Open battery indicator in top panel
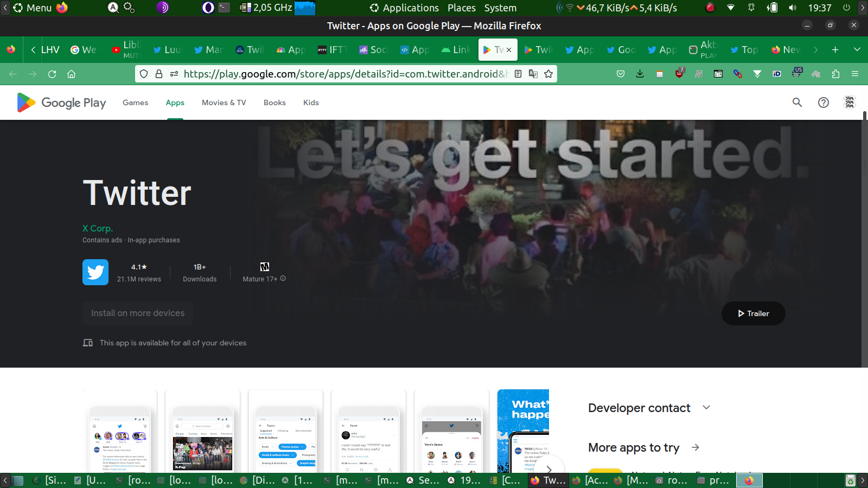This screenshot has width=868, height=488. click(772, 8)
